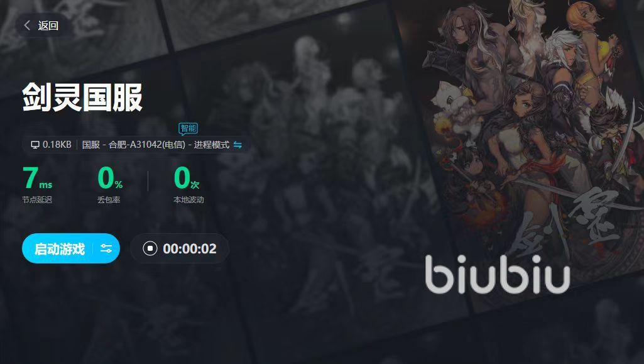Select the 国服 - 合肥-A31042(电信) node text
The width and height of the screenshot is (644, 364).
[133, 145]
